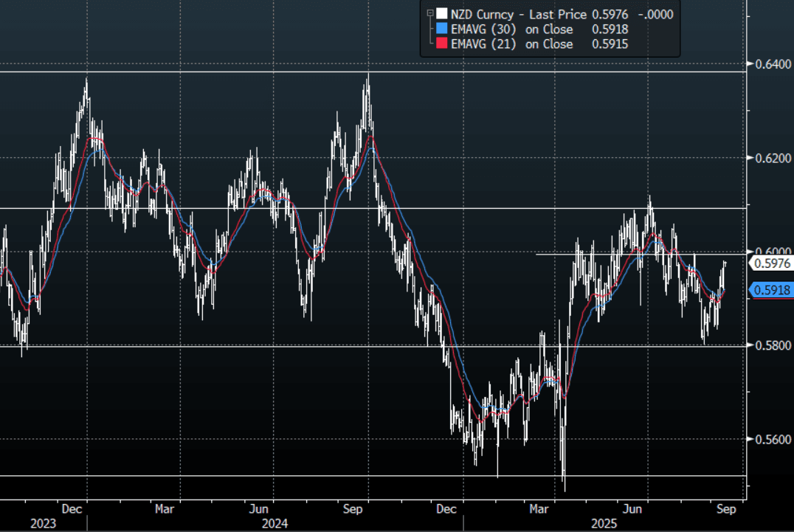Click the Jun 2025 label on time axis

click(x=632, y=508)
